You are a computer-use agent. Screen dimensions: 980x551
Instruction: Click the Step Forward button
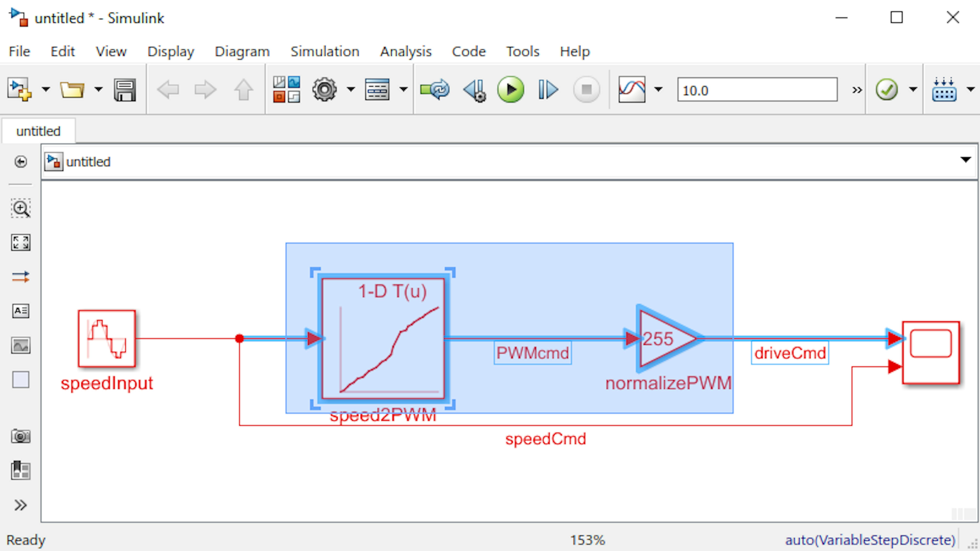(x=548, y=90)
